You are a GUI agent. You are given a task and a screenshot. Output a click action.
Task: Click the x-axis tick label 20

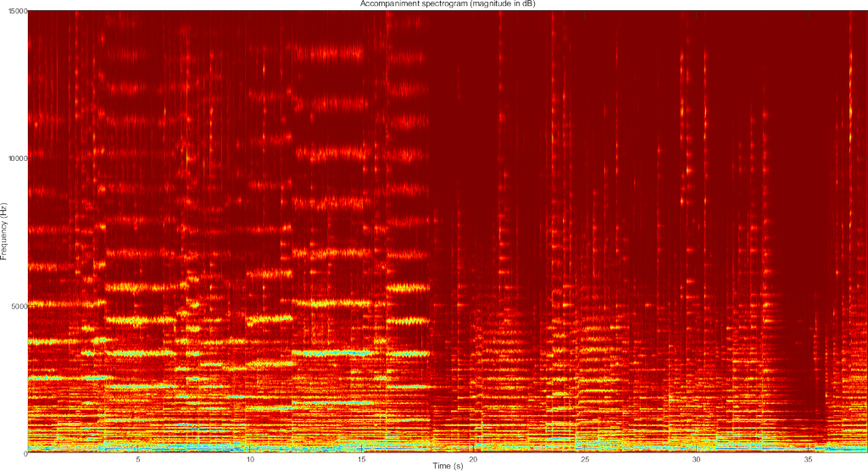click(x=473, y=460)
